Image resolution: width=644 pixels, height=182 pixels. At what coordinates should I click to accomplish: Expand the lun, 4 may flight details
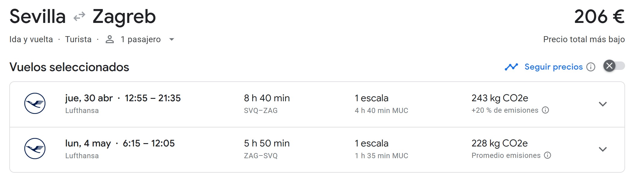point(603,149)
